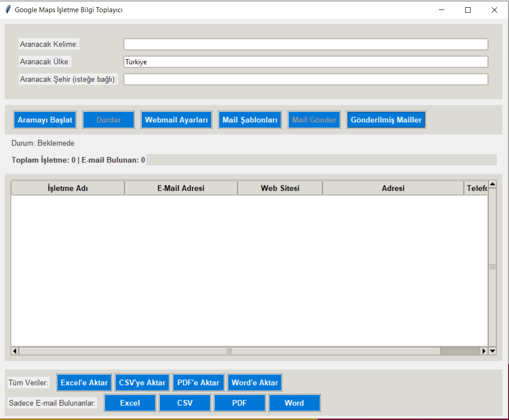Click the Aranacak Şehir (isteğe bağlı) label
Screen dimensions: 509x420
[x=68, y=80]
